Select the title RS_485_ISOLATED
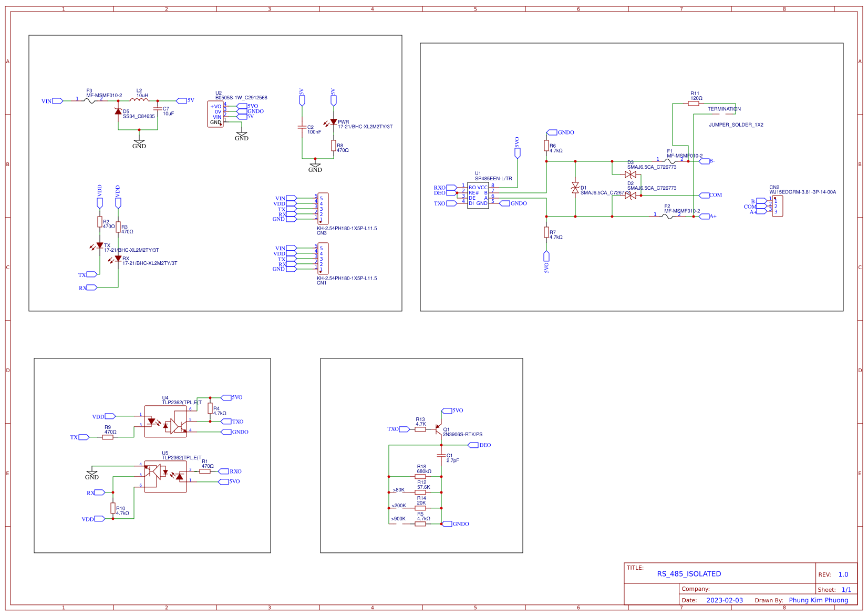Screen dimensions: 868x616 [689, 574]
